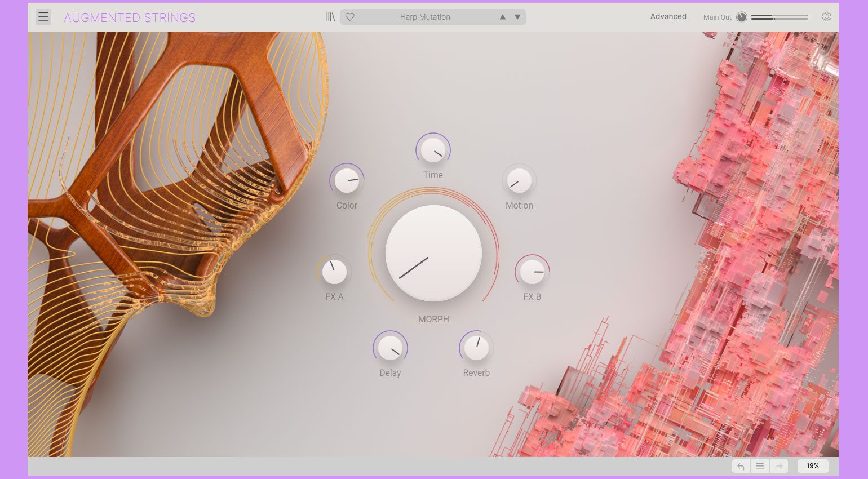
Task: Click the AUGMENTED STRINGS title
Action: pyautogui.click(x=130, y=17)
